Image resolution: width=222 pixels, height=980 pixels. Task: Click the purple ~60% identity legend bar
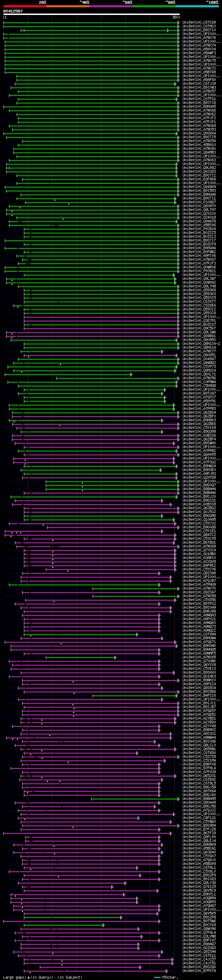pos(111,6)
